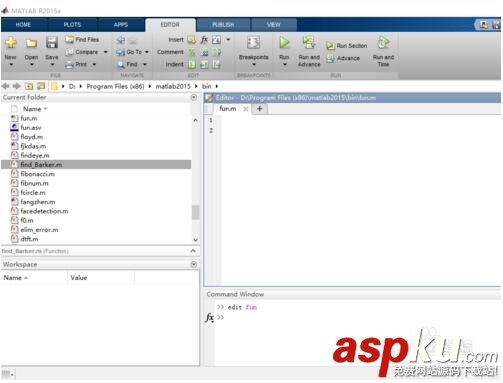
Task: Click the status icon at bottom left
Action: (8, 374)
